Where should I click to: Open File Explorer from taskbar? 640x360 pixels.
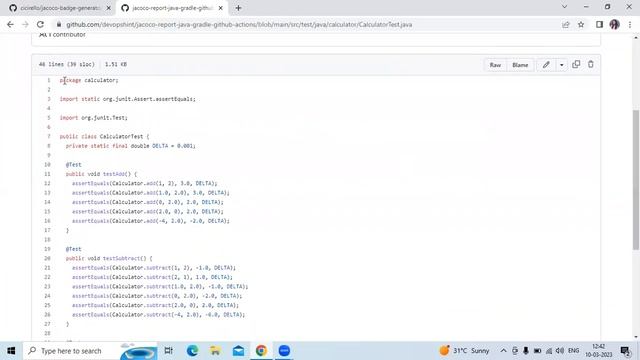[x=215, y=351]
